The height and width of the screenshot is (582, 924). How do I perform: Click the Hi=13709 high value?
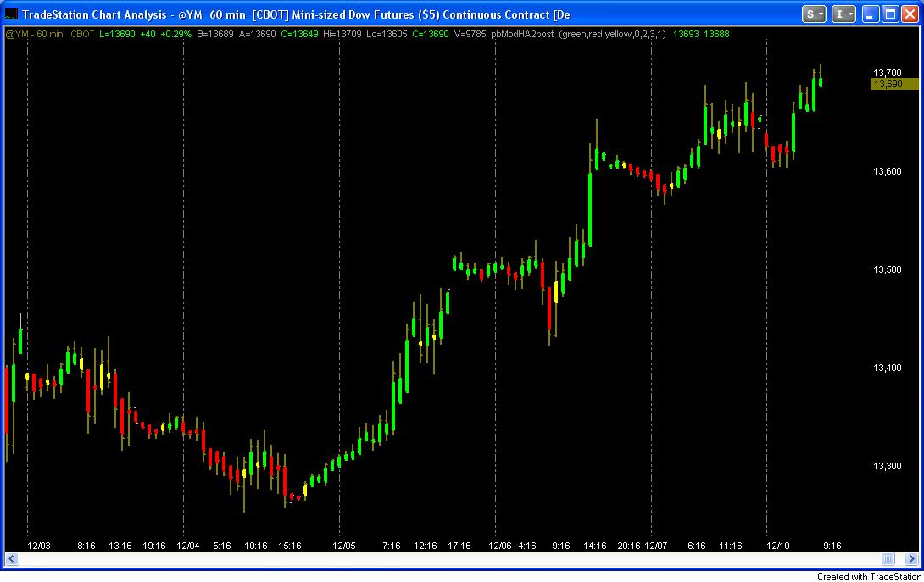coord(342,34)
